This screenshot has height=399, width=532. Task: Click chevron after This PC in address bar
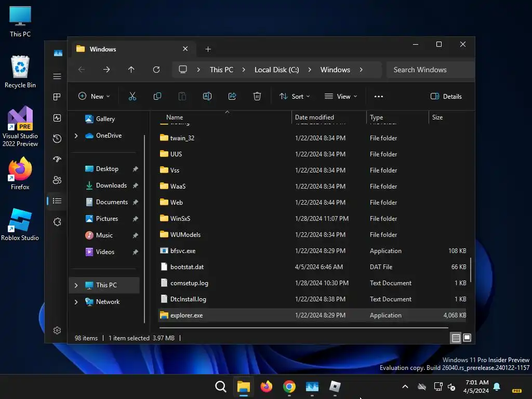click(244, 70)
